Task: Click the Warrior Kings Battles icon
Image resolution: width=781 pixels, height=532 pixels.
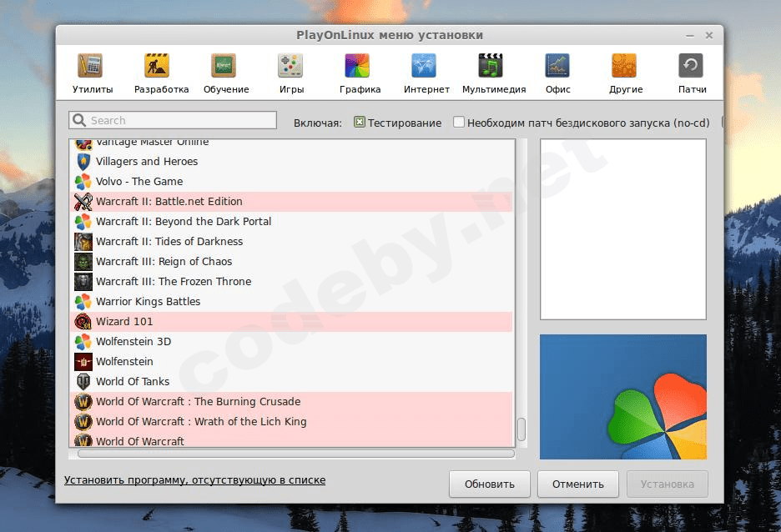Action: [x=83, y=302]
